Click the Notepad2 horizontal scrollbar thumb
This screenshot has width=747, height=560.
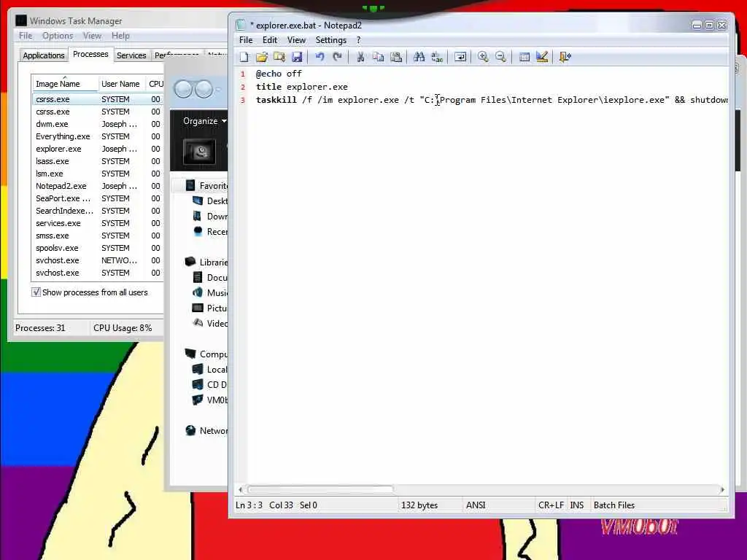click(320, 489)
